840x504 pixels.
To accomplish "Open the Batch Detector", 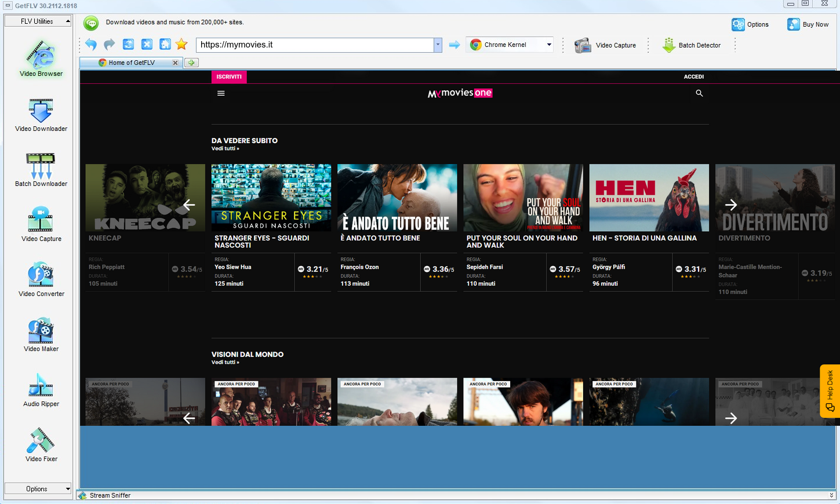I will (692, 45).
